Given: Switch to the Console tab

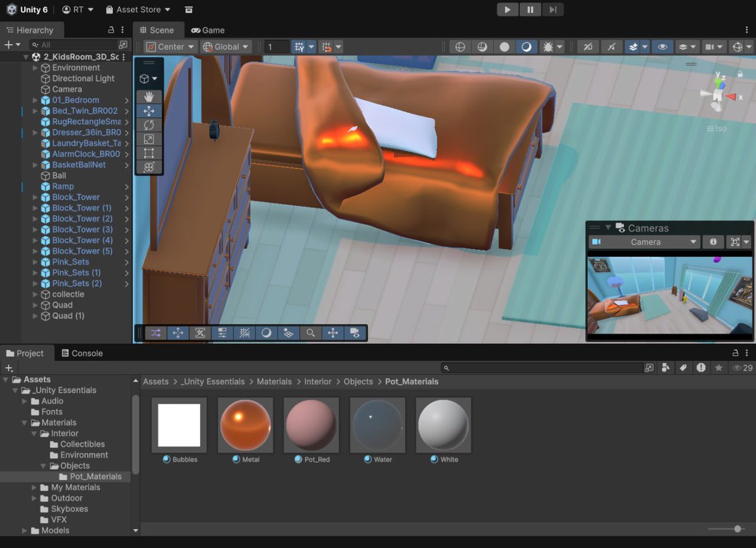Looking at the screenshot, I should tap(82, 353).
